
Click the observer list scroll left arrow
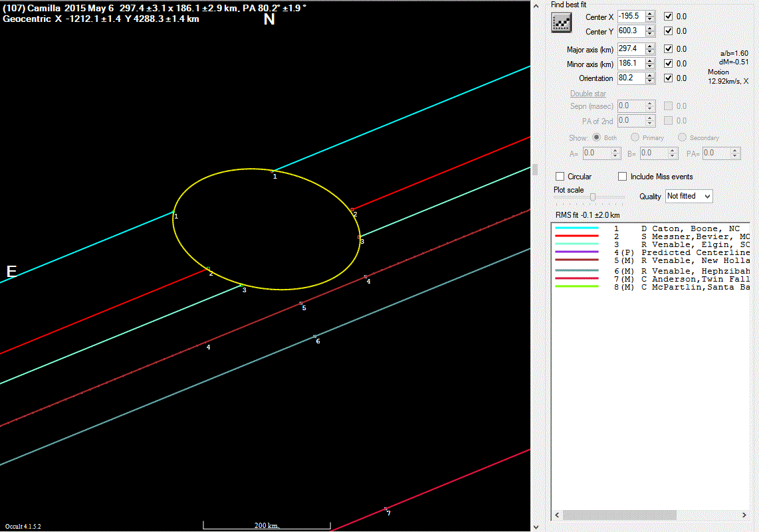(x=557, y=515)
